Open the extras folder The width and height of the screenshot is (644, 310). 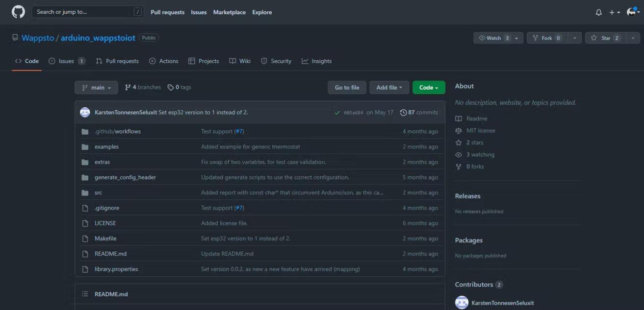pyautogui.click(x=103, y=162)
